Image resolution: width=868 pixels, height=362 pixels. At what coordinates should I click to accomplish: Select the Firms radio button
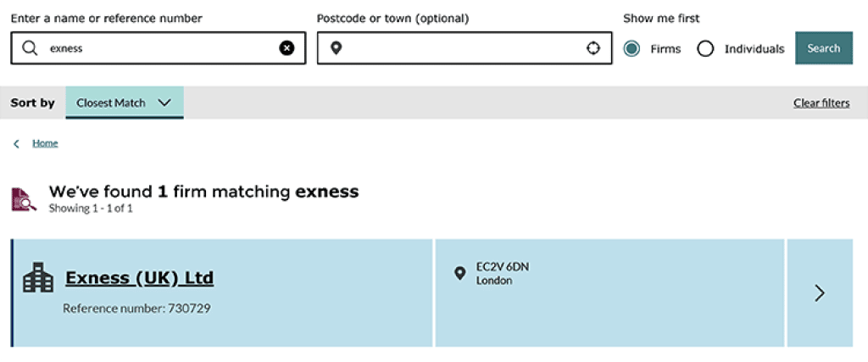click(632, 48)
